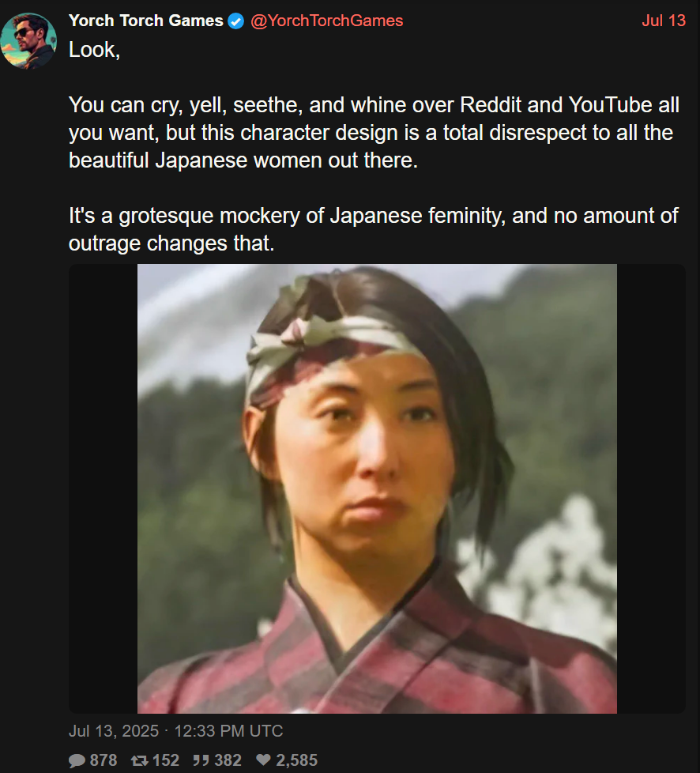Like the post with the heart icon

[264, 760]
